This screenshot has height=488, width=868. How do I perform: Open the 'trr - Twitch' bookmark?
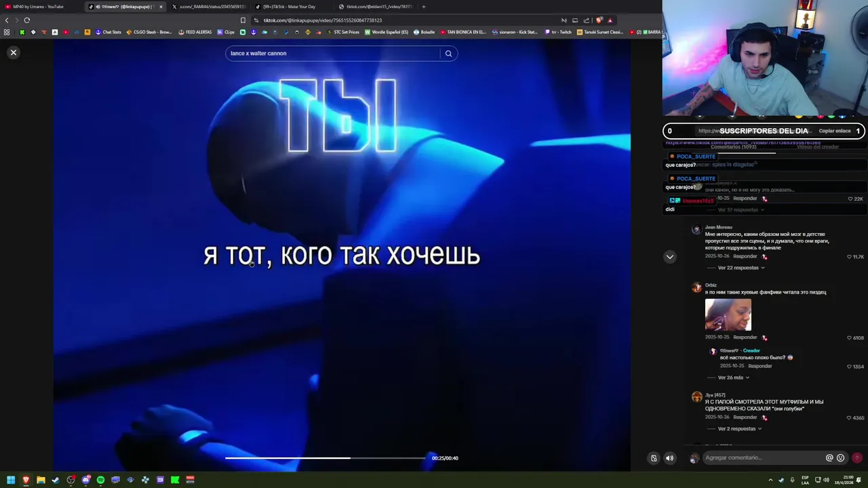point(558,32)
